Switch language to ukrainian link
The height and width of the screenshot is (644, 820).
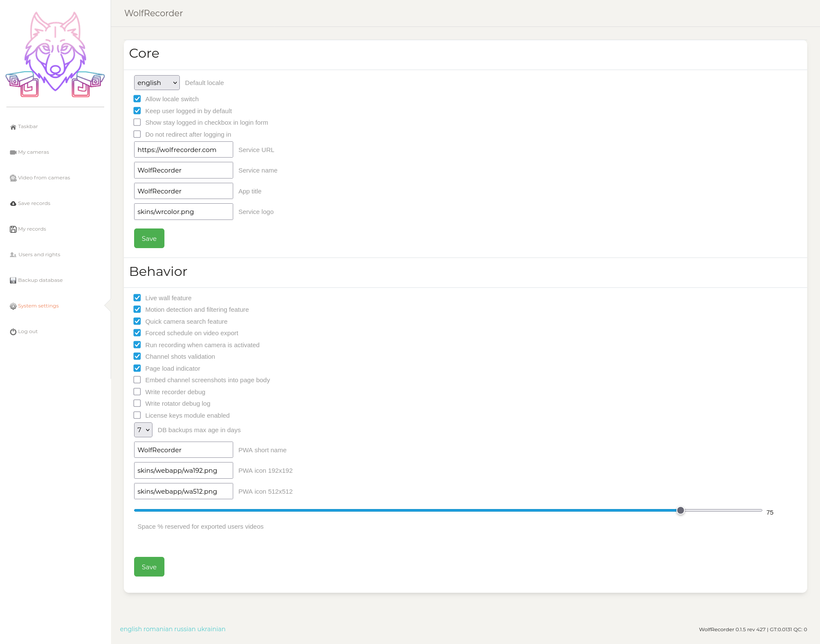211,629
